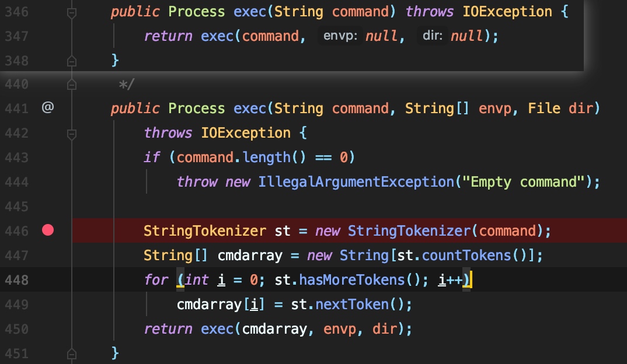
Task: Collapse the method body fold at line 442
Action: tap(72, 134)
